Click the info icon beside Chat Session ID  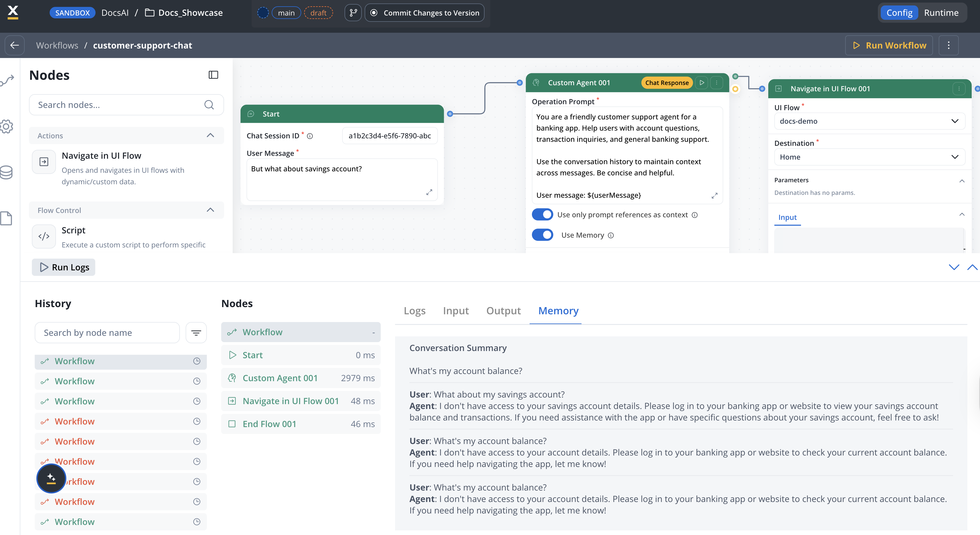310,136
